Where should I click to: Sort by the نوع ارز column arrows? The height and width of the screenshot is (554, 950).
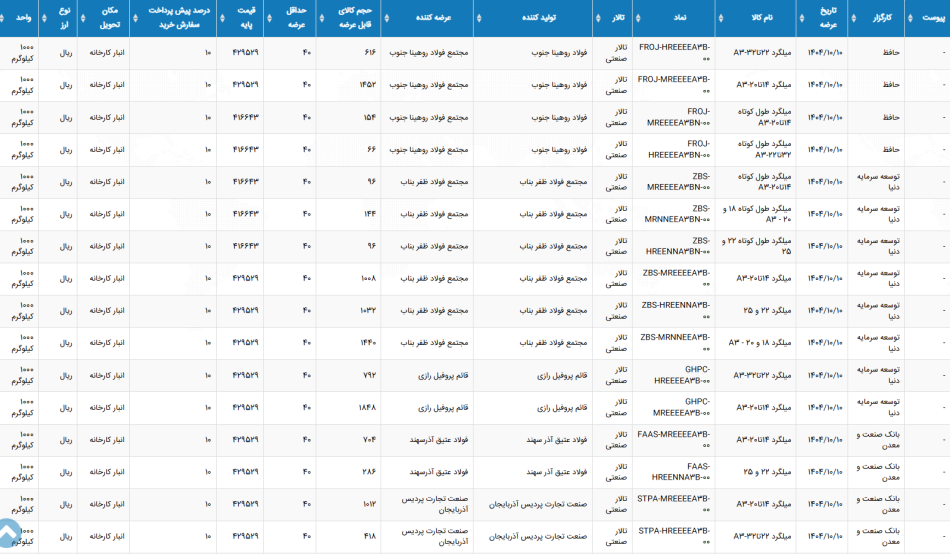(44, 18)
